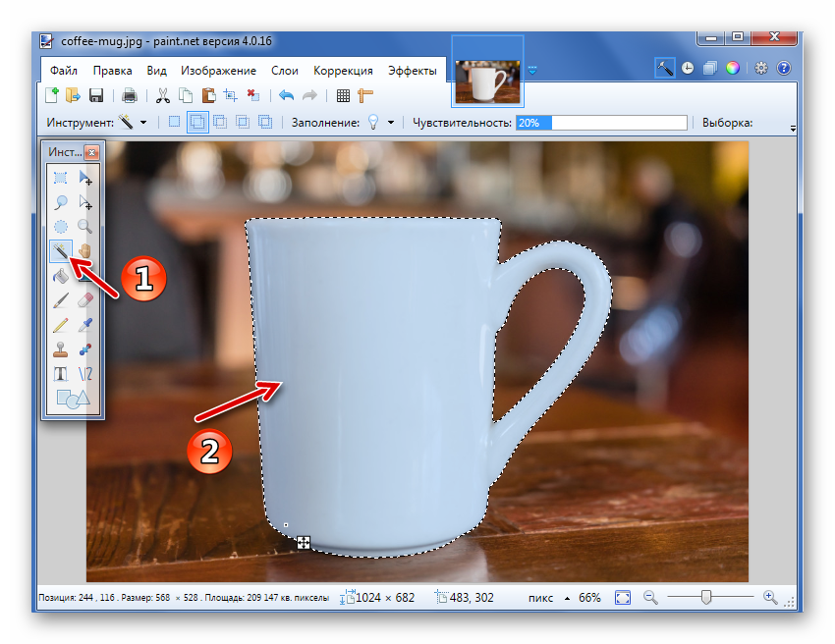Choose the Pan hand tool
The height and width of the screenshot is (644, 835).
pos(85,251)
